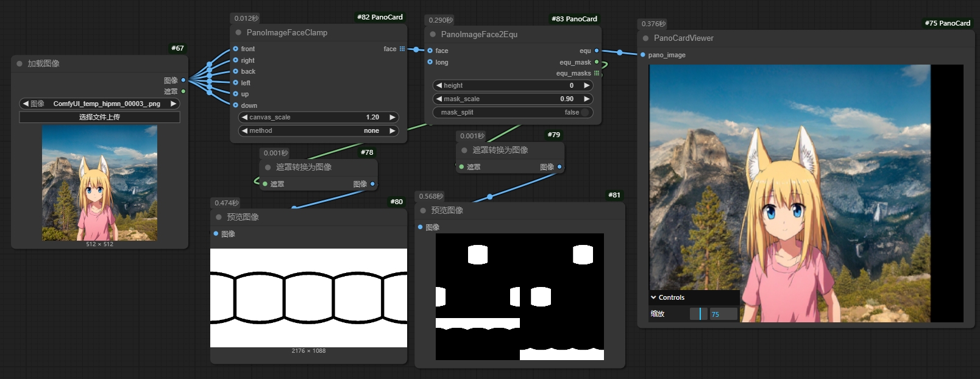The width and height of the screenshot is (980, 379).
Task: Decrease mask_scale with left arrow
Action: coord(439,99)
